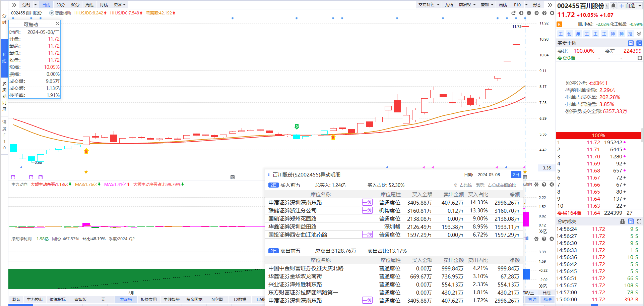This screenshot has width=644, height=306.
Task: Toggle ten-level depth '10' button
Action: (639, 43)
